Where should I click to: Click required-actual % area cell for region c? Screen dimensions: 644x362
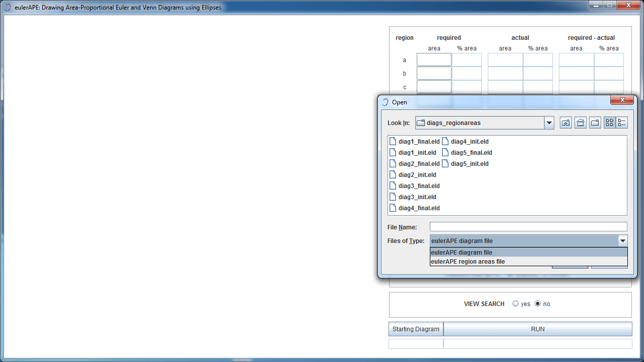[609, 87]
